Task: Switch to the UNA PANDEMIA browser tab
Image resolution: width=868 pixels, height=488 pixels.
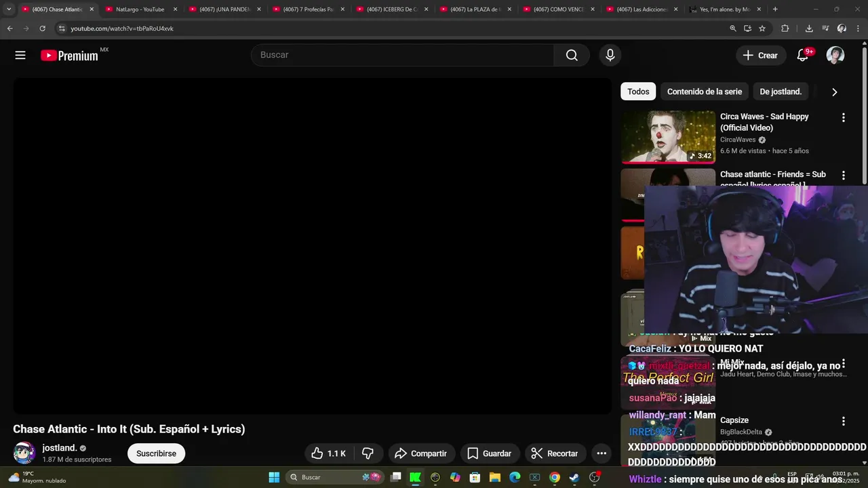Action: (x=225, y=9)
